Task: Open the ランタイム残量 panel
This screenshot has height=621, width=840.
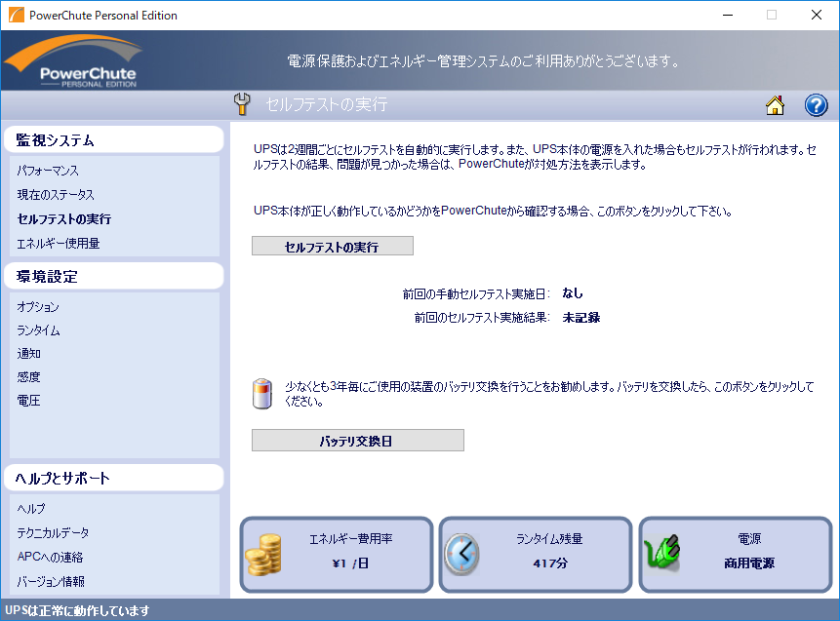Action: (x=536, y=555)
